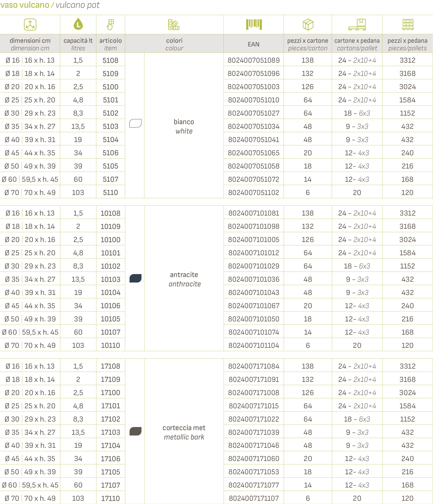
Task: Click '59,5 x h. 45' in item 17107 row
Action: [x=40, y=485]
